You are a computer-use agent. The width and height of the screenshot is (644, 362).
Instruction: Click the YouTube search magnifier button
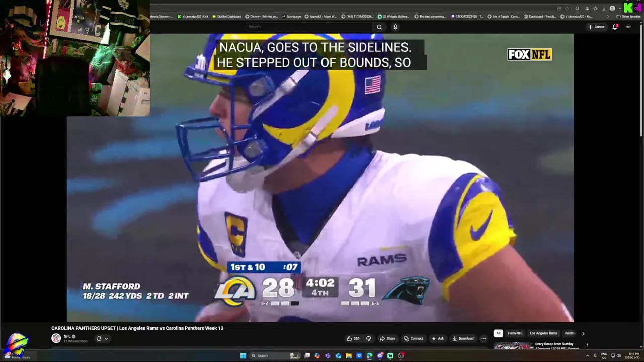click(x=379, y=27)
